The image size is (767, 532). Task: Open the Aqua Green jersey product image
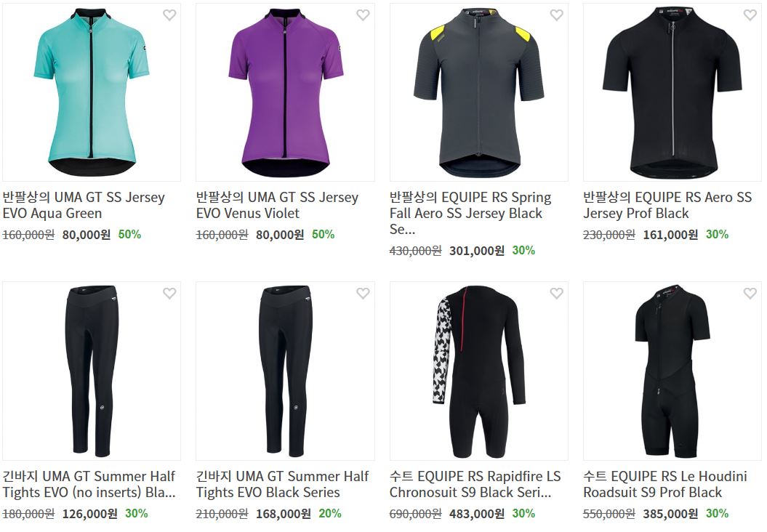(x=92, y=92)
